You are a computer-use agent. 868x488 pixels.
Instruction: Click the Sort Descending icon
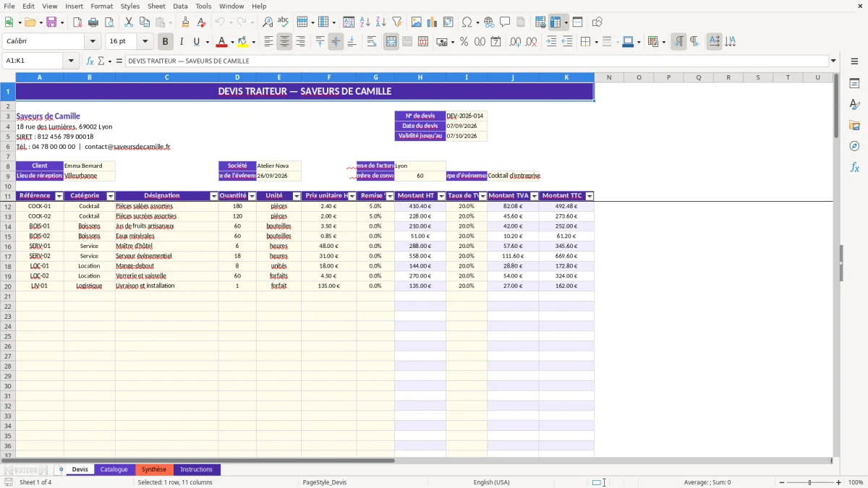click(x=381, y=22)
